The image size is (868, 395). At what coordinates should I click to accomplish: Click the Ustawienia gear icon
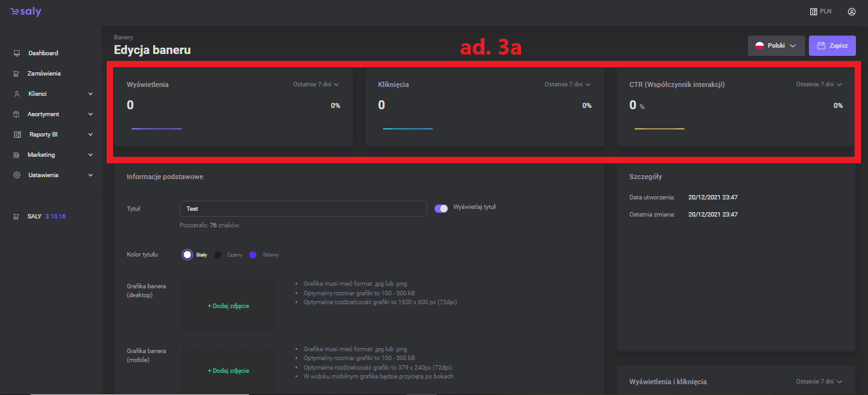click(17, 175)
